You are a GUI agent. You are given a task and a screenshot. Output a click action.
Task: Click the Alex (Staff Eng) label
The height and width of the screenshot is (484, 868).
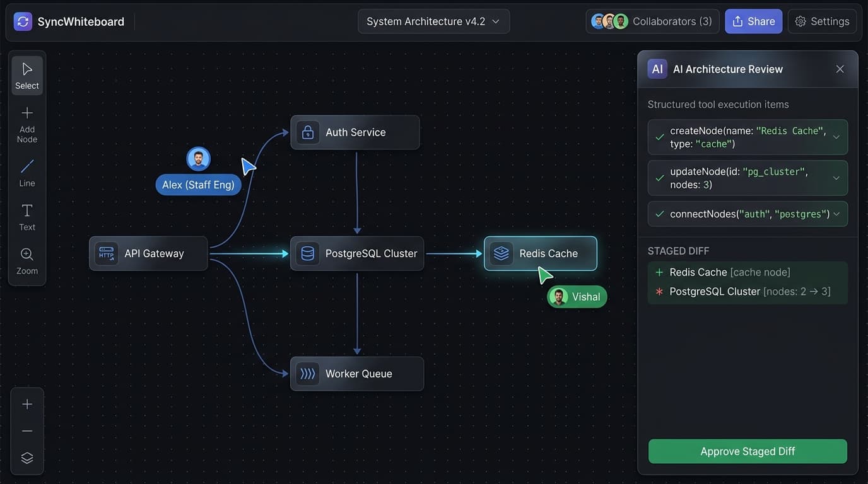click(x=198, y=185)
